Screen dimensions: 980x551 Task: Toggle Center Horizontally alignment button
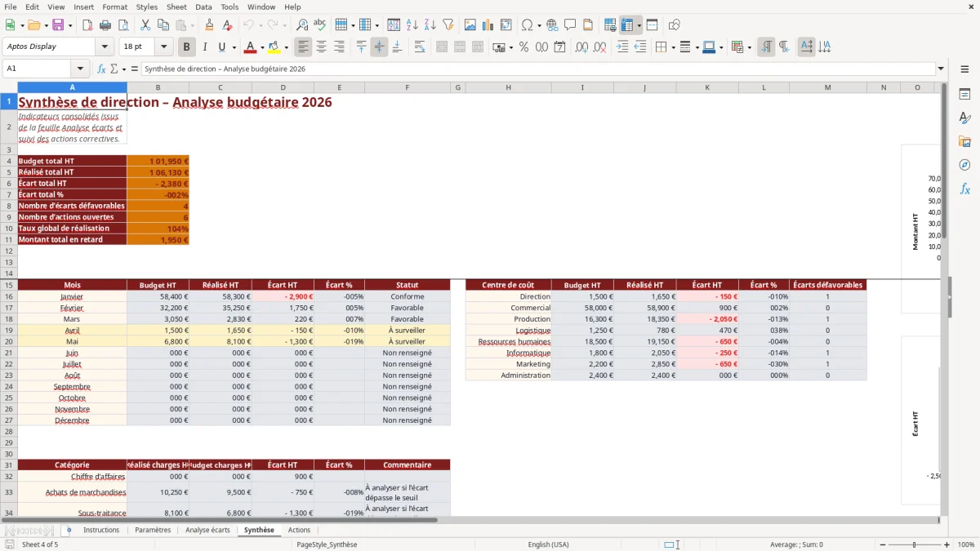321,47
